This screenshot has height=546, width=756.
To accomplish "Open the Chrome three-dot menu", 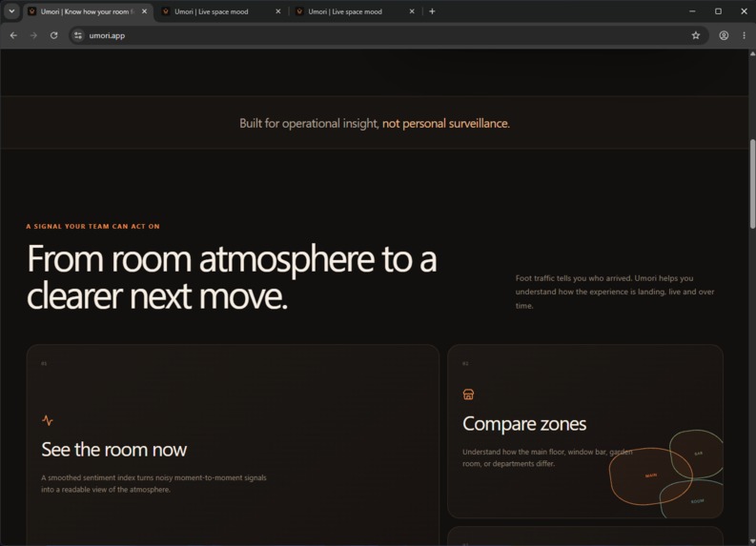I will tap(744, 35).
